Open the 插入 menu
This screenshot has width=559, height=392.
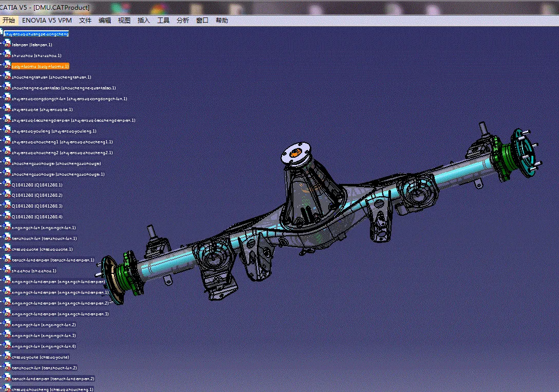pyautogui.click(x=144, y=21)
